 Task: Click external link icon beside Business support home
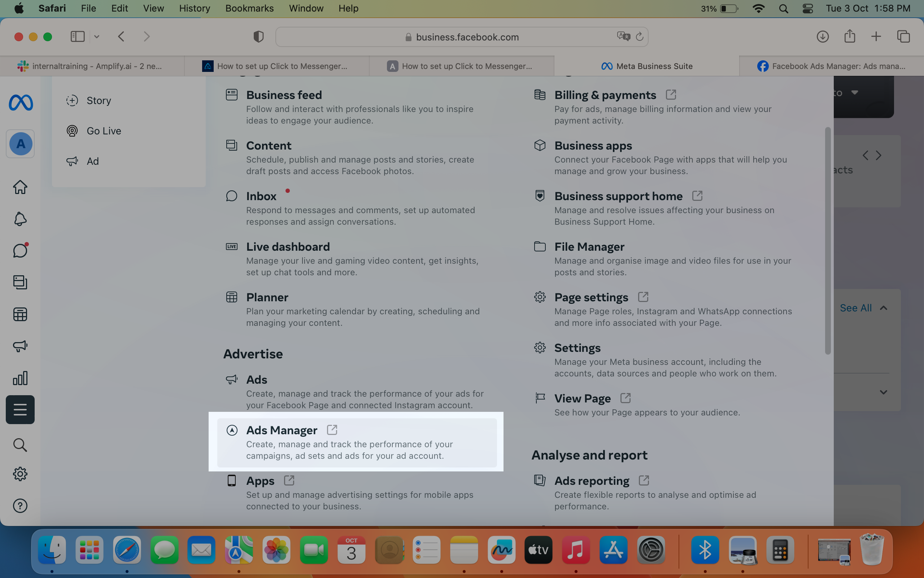697,196
